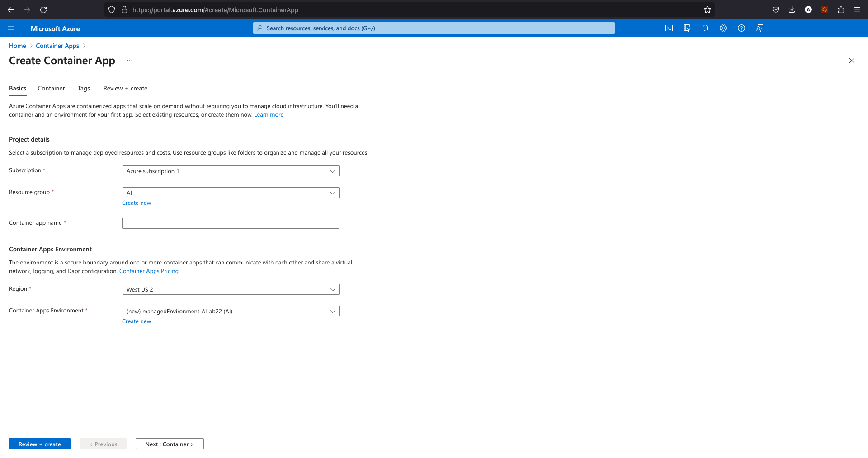Image resolution: width=868 pixels, height=458 pixels.
Task: Bookmark this page with star icon
Action: pos(708,9)
